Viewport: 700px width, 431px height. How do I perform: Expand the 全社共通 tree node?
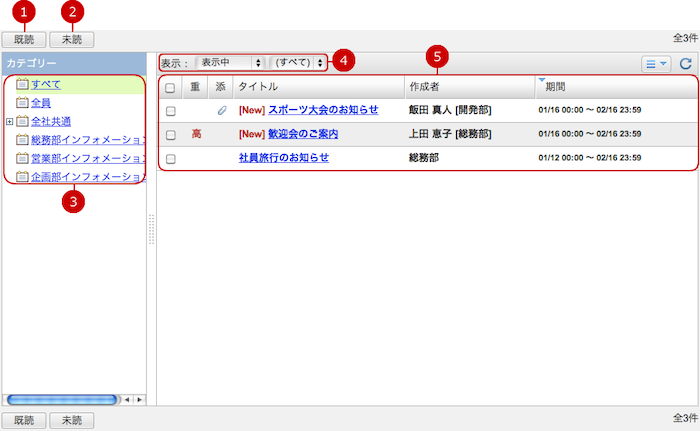(x=9, y=121)
